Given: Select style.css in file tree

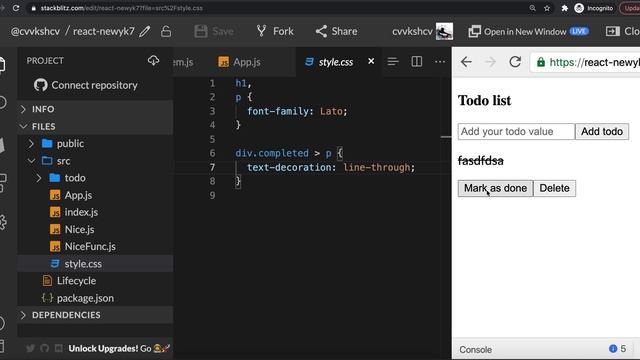Looking at the screenshot, I should click(x=96, y=264).
